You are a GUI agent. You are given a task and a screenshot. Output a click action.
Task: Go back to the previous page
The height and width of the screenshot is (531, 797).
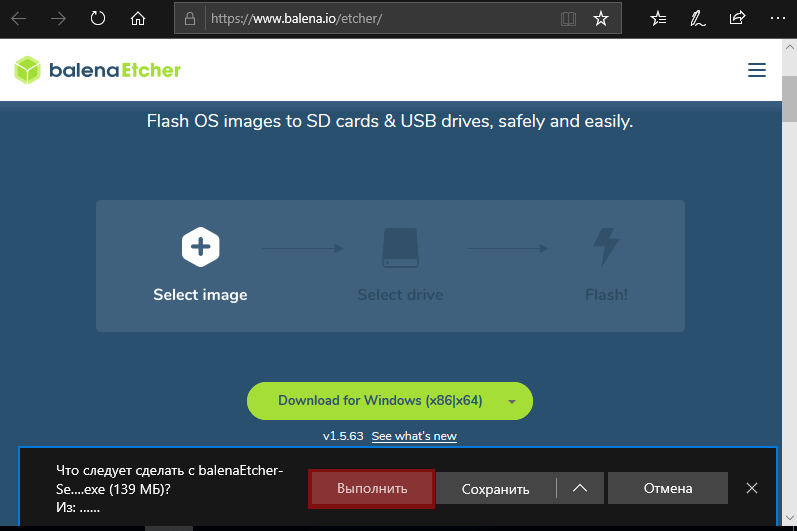point(19,19)
